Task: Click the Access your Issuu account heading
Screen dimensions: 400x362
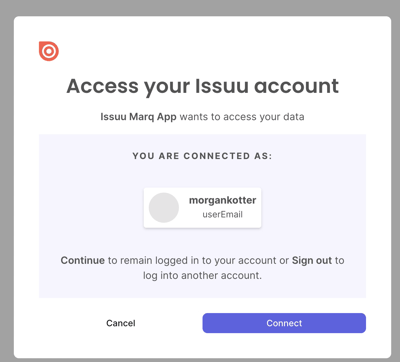Action: (202, 86)
